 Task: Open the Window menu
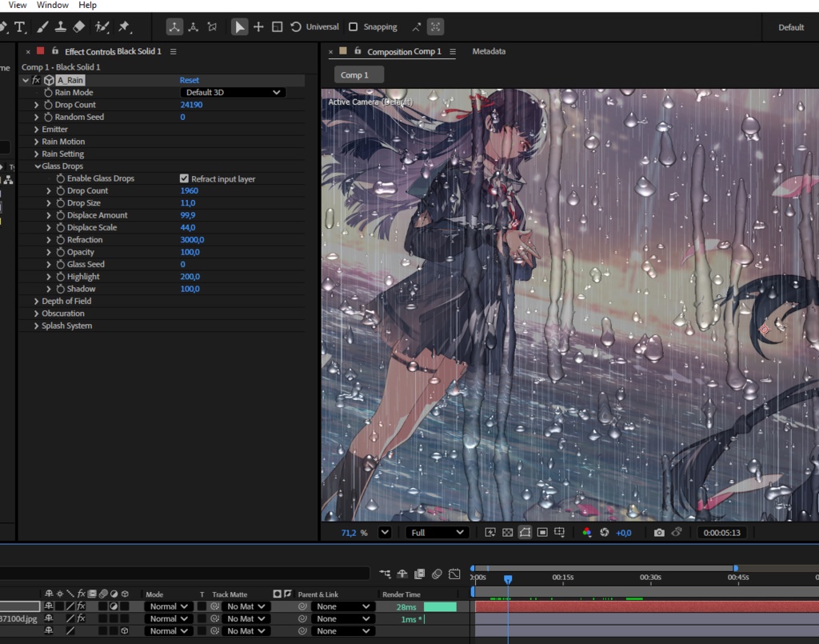tap(52, 5)
